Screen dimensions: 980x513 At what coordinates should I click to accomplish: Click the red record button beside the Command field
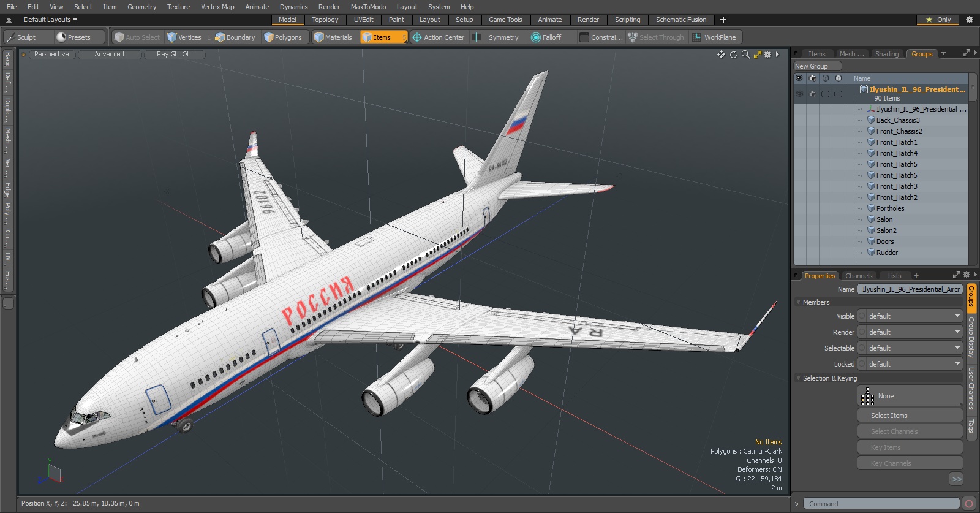[968, 504]
